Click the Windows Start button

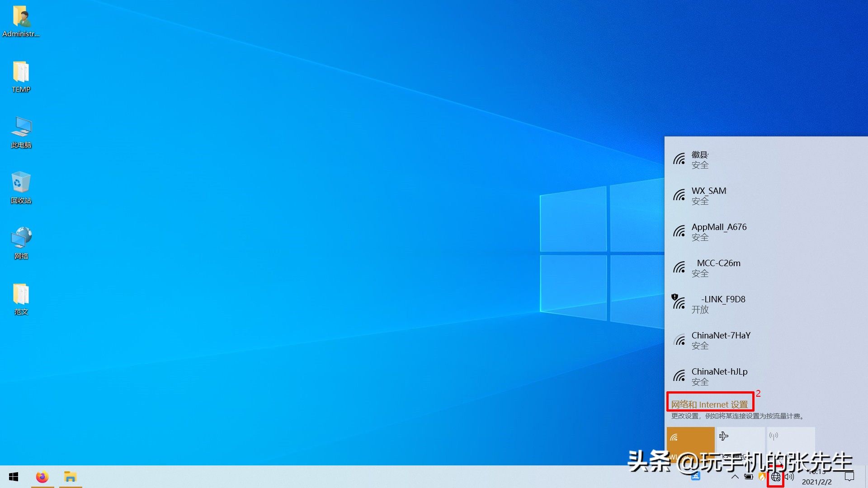click(x=14, y=477)
